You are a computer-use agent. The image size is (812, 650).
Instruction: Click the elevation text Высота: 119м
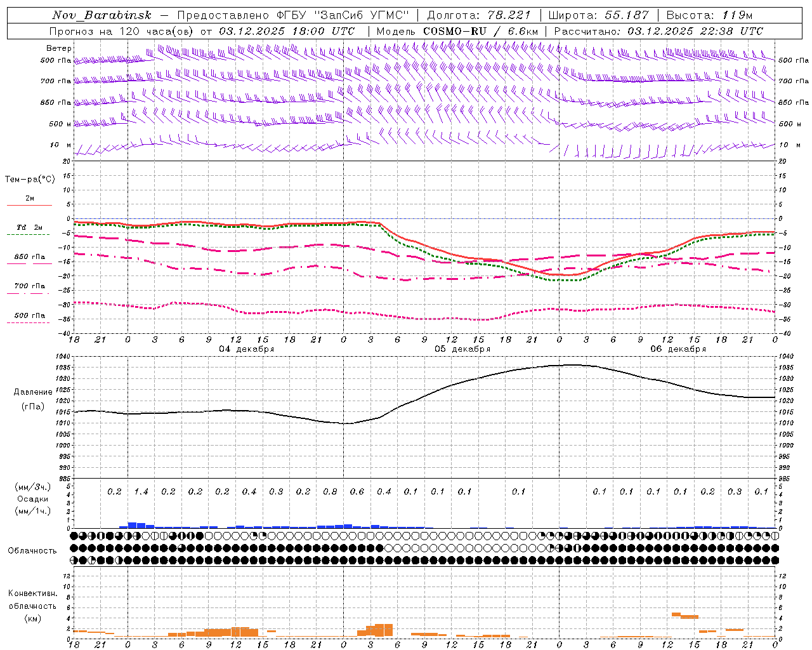pyautogui.click(x=709, y=15)
